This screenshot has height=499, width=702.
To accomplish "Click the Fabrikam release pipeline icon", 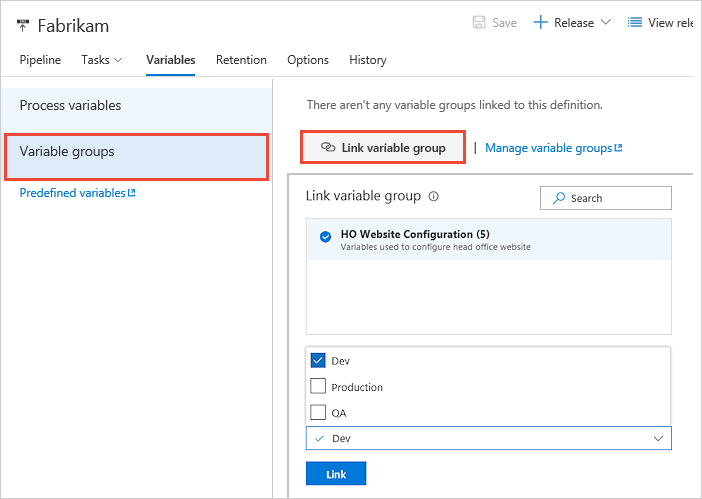I will [x=24, y=25].
